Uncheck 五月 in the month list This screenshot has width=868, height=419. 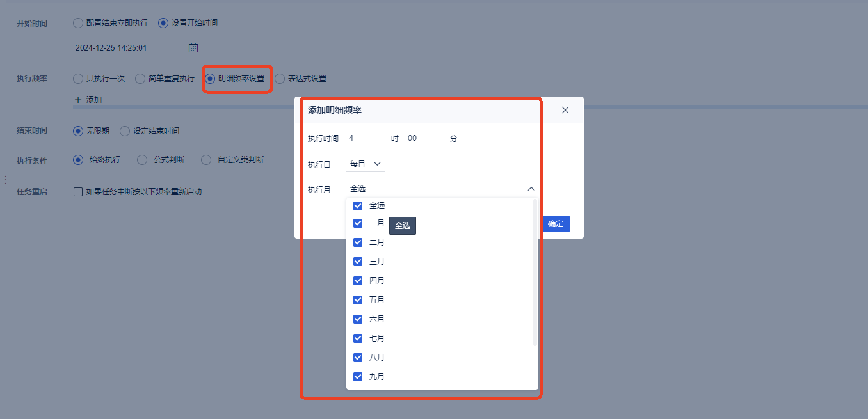(358, 300)
